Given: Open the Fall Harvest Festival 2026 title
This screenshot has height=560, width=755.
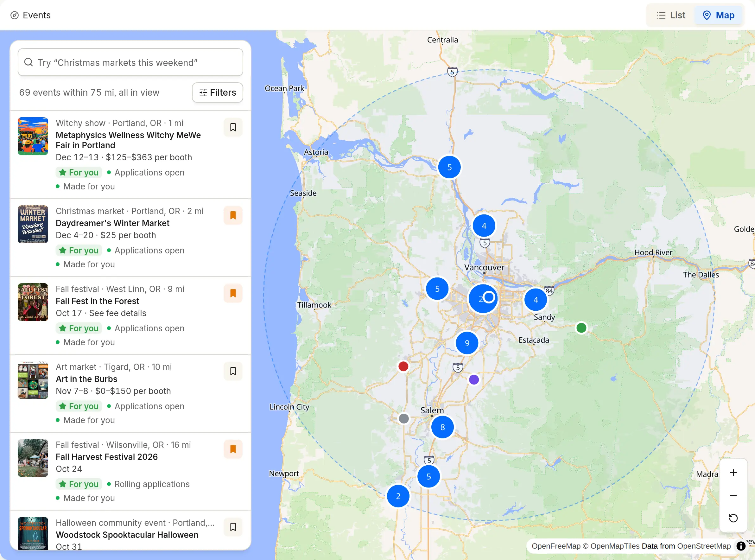Looking at the screenshot, I should (x=107, y=457).
